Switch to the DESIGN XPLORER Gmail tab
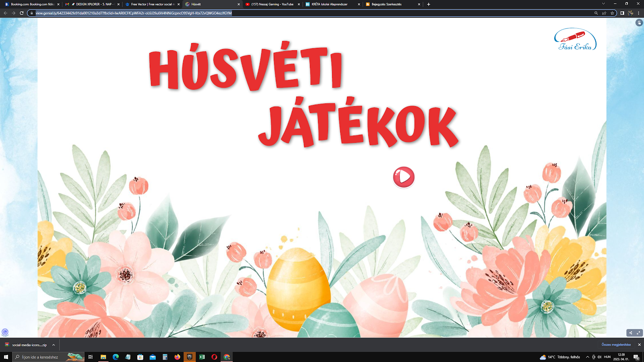 pyautogui.click(x=92, y=4)
